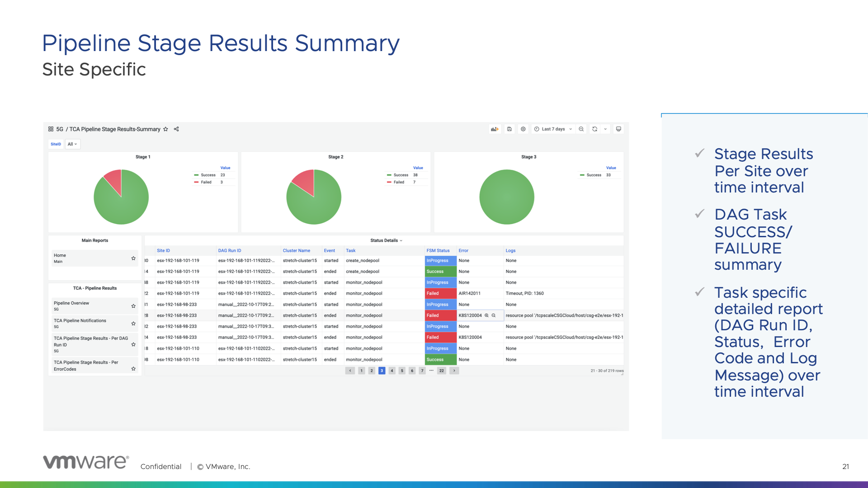Image resolution: width=868 pixels, height=488 pixels.
Task: Open the dashboard search grid icon
Action: 51,129
